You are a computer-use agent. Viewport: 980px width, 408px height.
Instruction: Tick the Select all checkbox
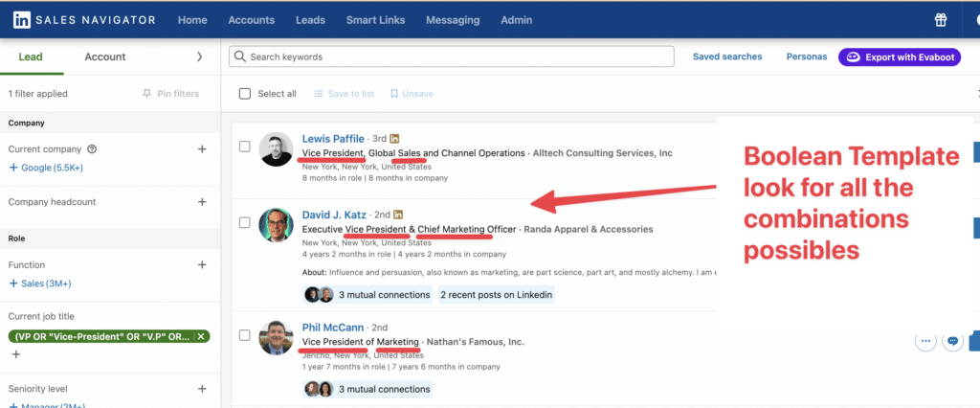click(245, 94)
